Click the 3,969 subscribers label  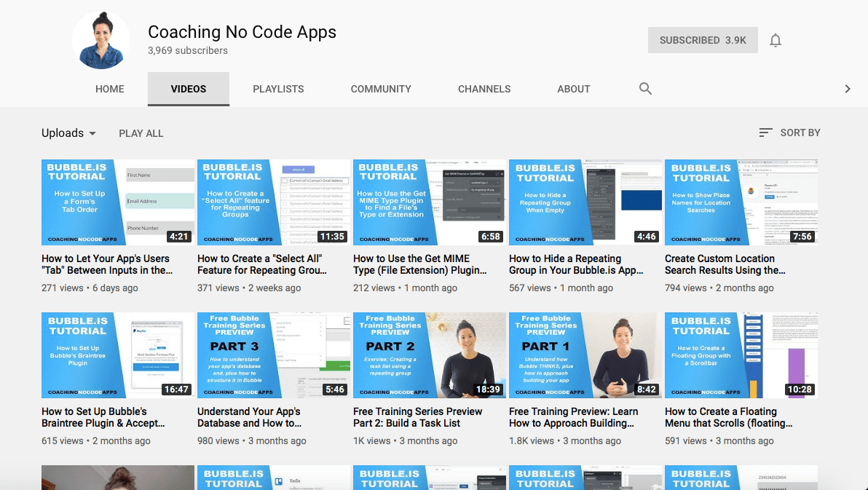tap(187, 50)
